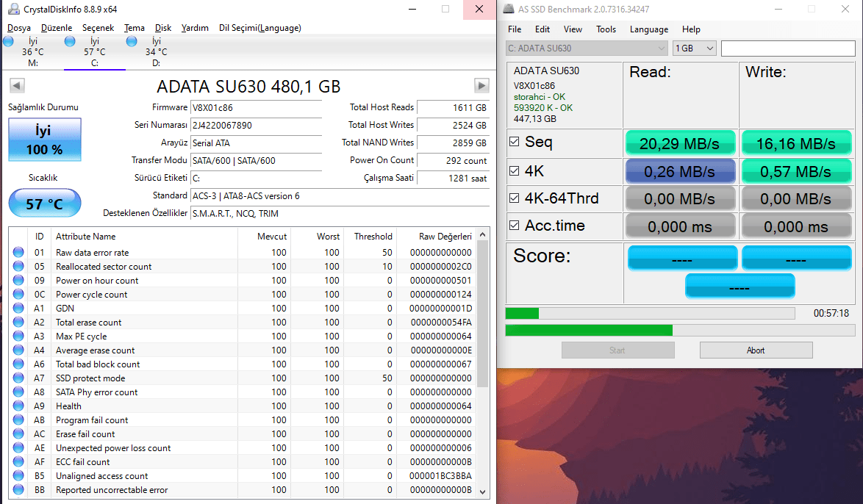Open the C: ADATA SU630 drive dropdown
Image resolution: width=863 pixels, height=504 pixels.
tap(587, 48)
